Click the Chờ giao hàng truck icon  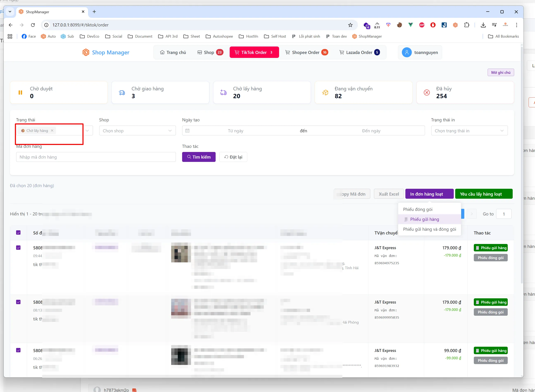(122, 93)
